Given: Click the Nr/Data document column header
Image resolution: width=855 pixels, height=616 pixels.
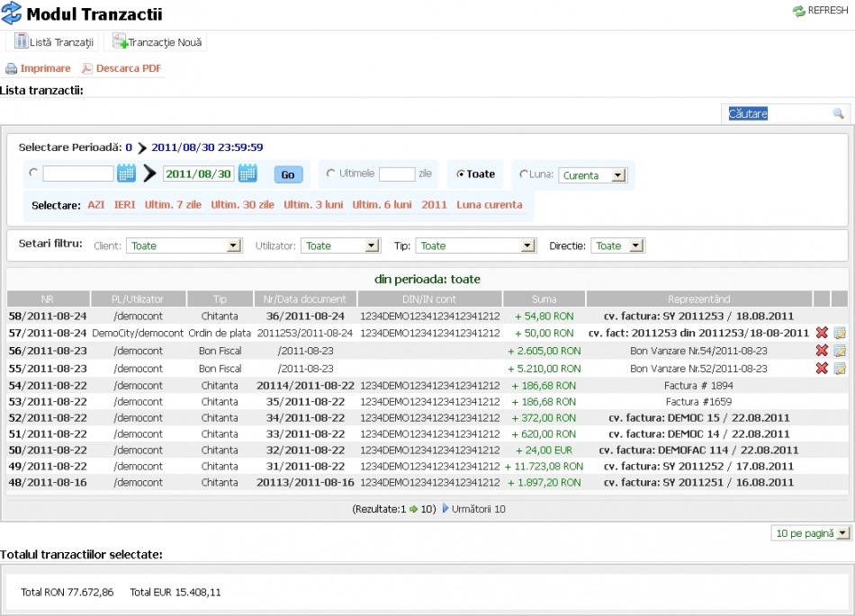Looking at the screenshot, I should click(305, 299).
